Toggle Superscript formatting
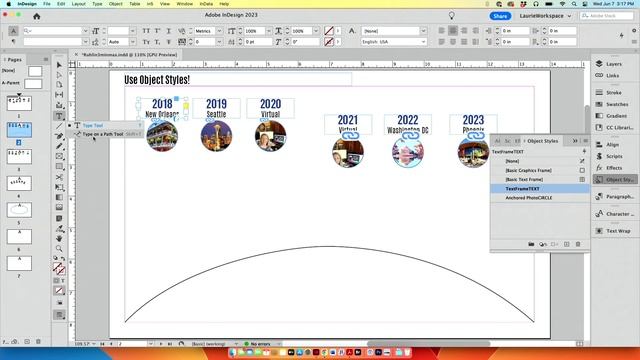 157,31
